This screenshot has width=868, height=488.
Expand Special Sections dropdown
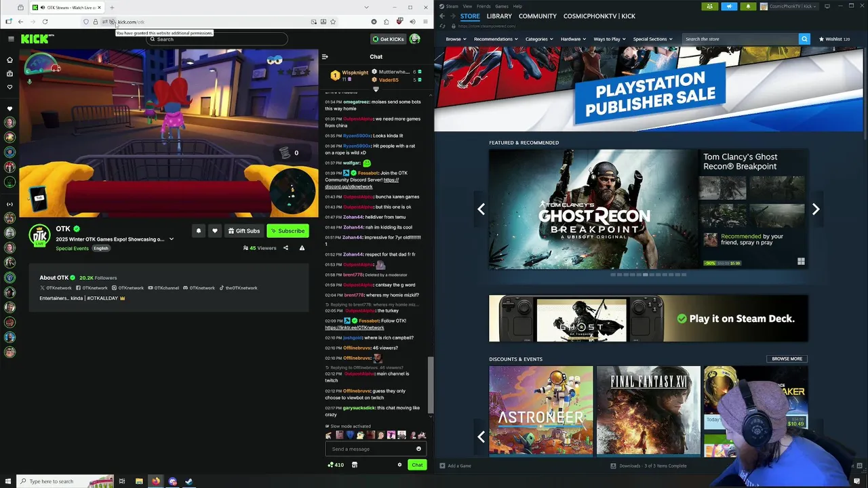pyautogui.click(x=652, y=39)
